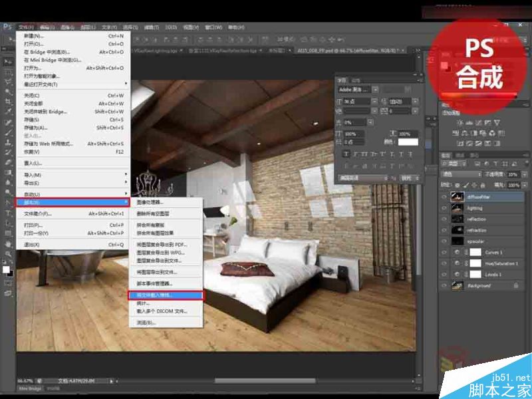Screen dimensions: 532x399
Task: Select the Clone Stamp tool
Action: coord(8,142)
